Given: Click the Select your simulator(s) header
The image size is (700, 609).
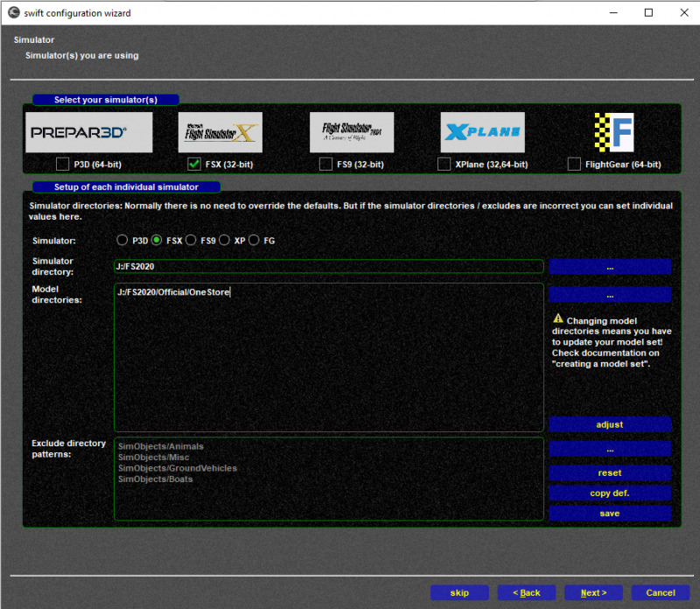Looking at the screenshot, I should [x=105, y=99].
